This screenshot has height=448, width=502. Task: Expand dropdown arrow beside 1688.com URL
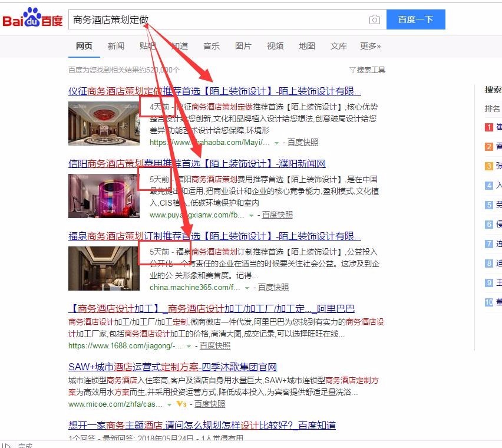tap(189, 347)
